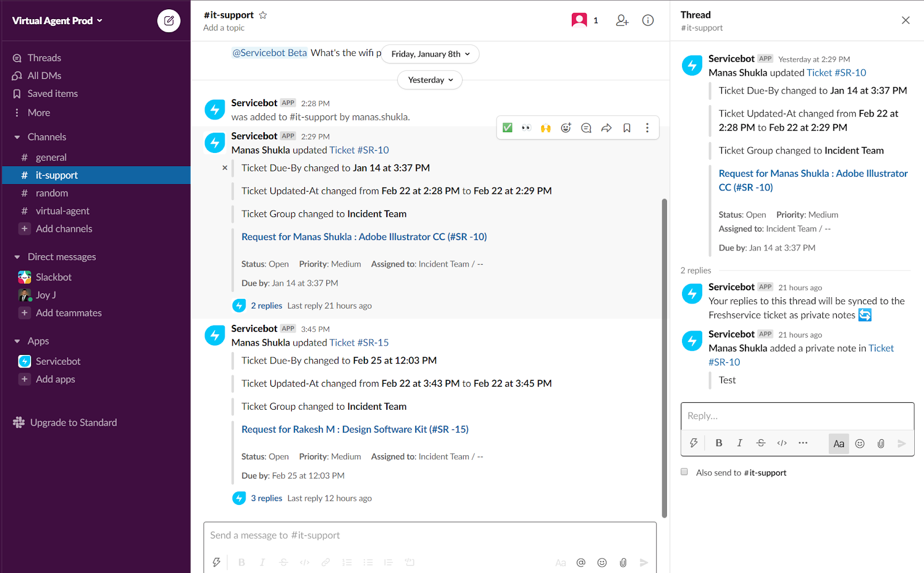Add people to the channel
The height and width of the screenshot is (573, 924).
point(622,20)
